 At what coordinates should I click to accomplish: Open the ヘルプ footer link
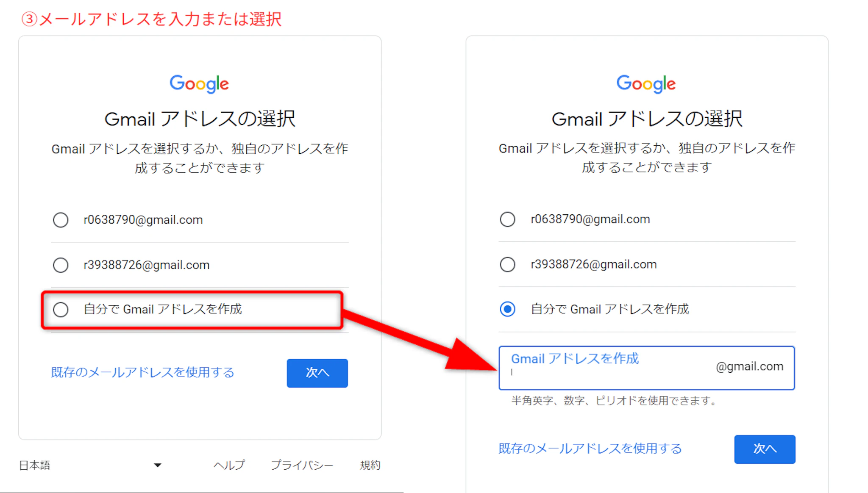(229, 465)
